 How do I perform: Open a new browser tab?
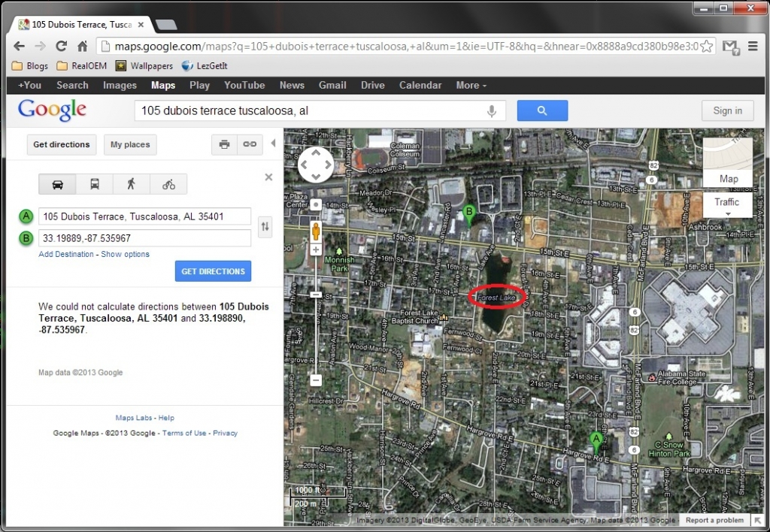166,25
